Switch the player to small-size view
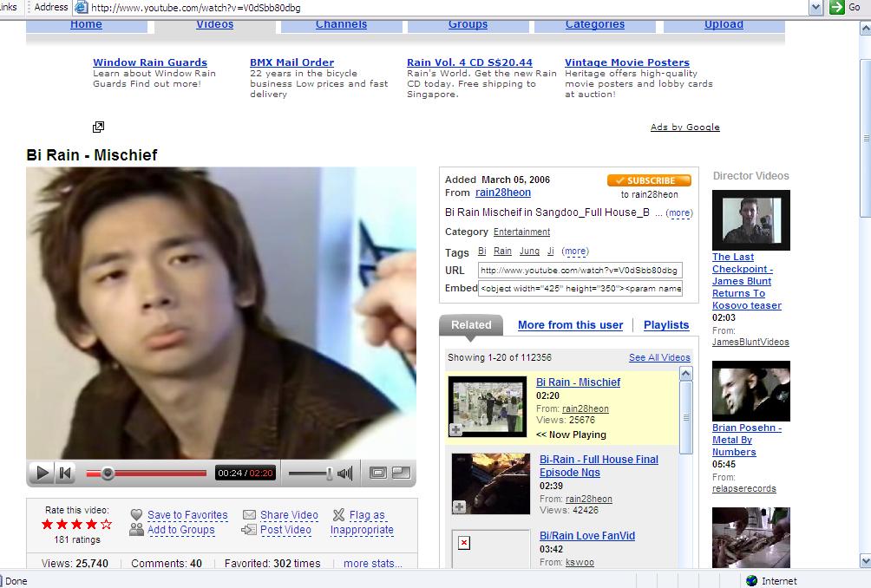The width and height of the screenshot is (871, 588). coord(377,473)
